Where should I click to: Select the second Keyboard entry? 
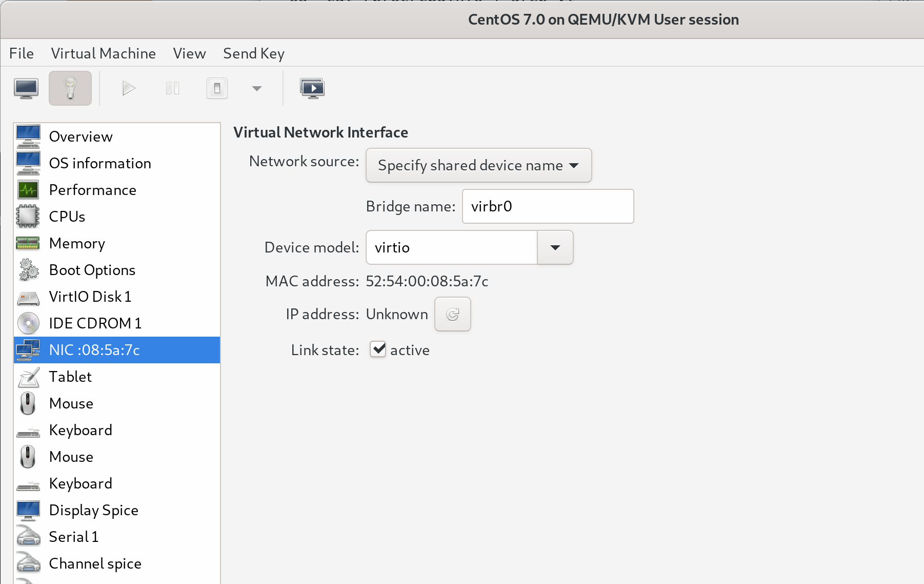[x=117, y=483]
